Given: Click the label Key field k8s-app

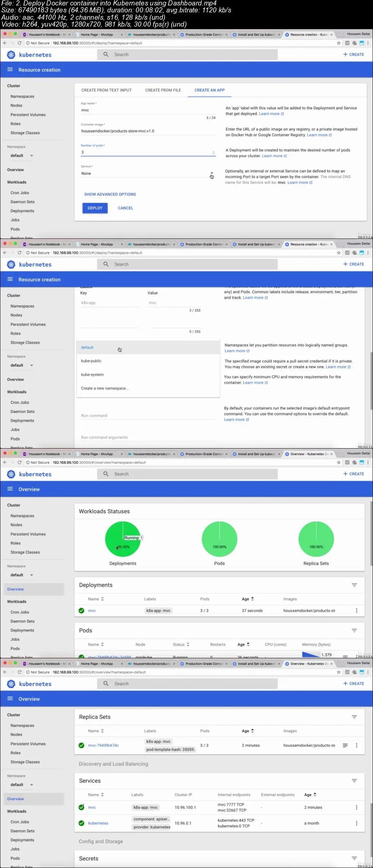Looking at the screenshot, I should (x=110, y=303).
